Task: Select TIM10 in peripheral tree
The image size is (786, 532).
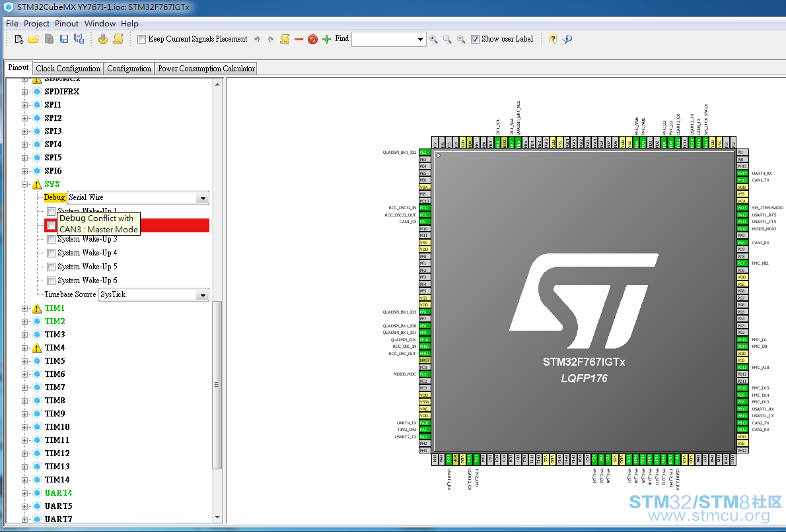Action: pyautogui.click(x=57, y=427)
